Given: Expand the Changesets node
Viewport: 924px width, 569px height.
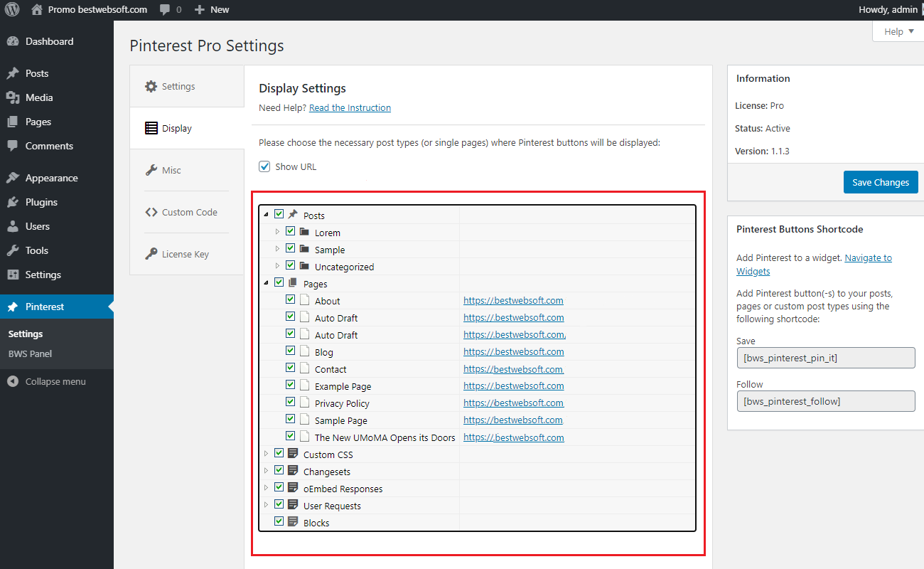Looking at the screenshot, I should click(x=267, y=471).
